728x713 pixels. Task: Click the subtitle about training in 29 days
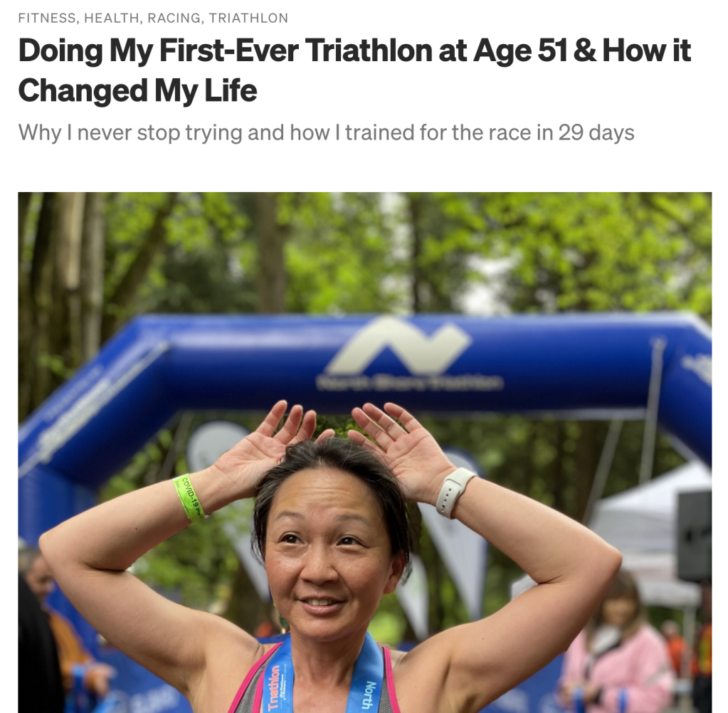pos(326,133)
